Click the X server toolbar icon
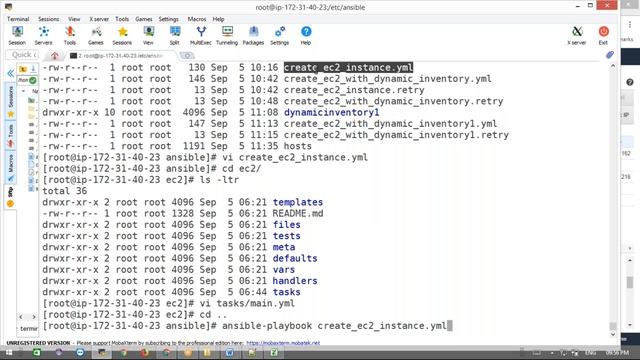 pyautogui.click(x=577, y=35)
